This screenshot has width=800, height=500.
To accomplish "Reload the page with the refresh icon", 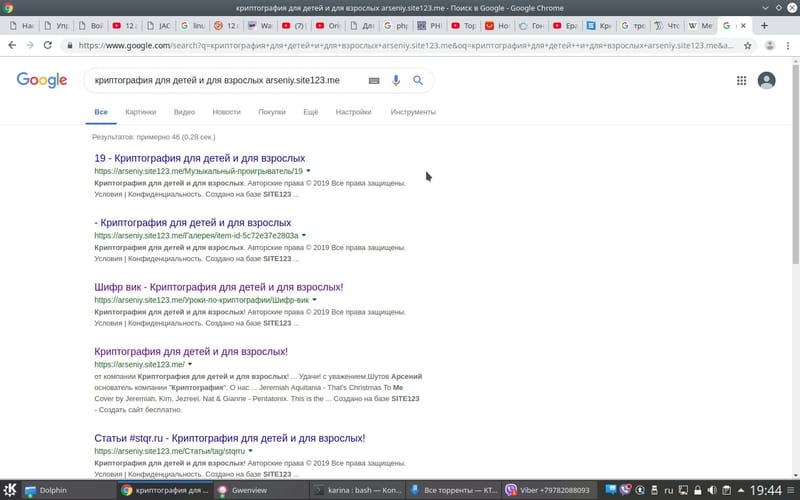I will pos(47,45).
